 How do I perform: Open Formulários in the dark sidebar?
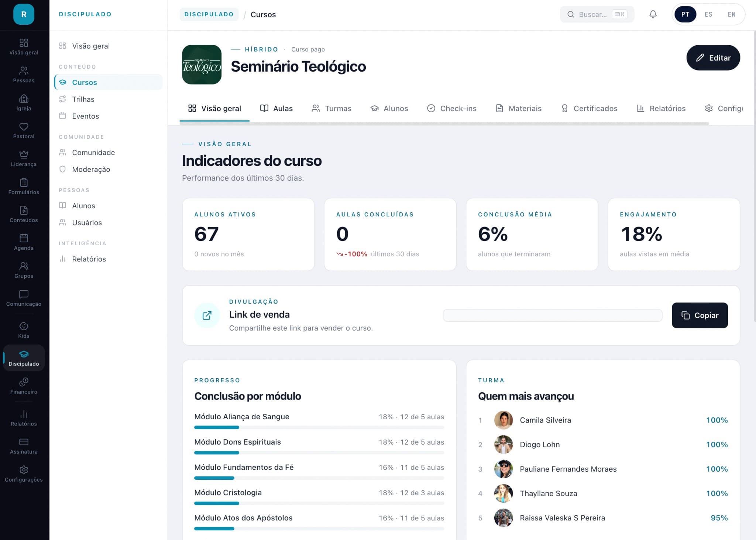click(24, 186)
